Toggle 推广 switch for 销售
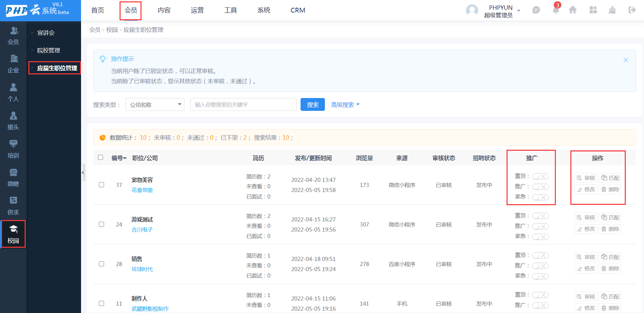 (x=540, y=266)
